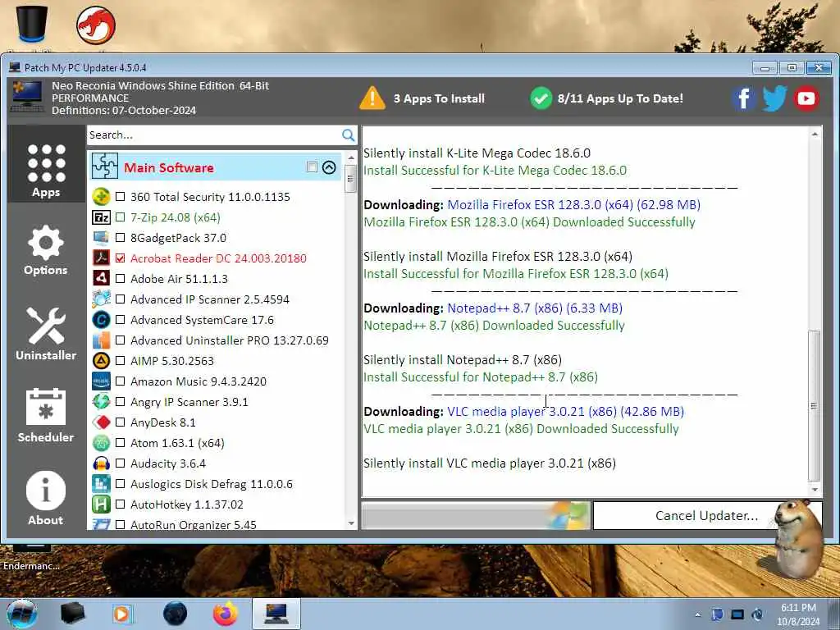Screen dimensions: 840x630
Task: Open the Options section
Action: (46, 251)
